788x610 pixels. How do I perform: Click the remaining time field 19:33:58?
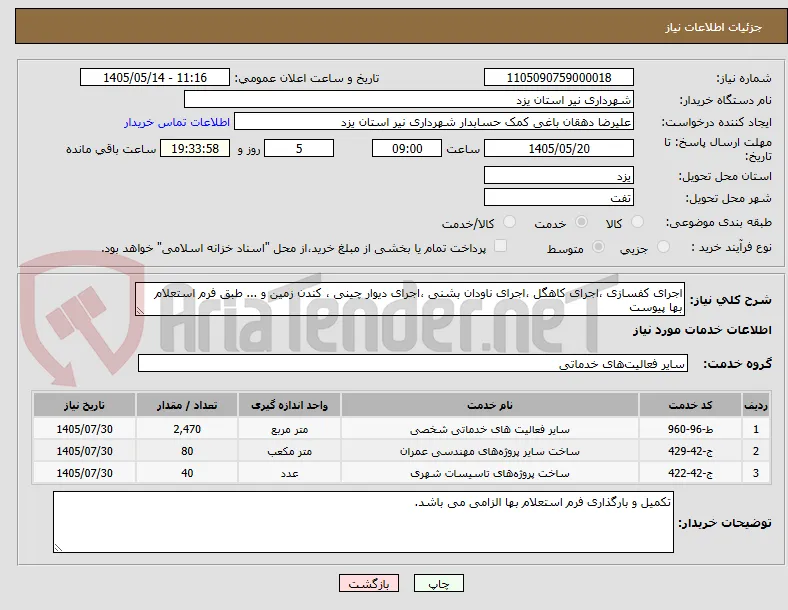pyautogui.click(x=195, y=148)
